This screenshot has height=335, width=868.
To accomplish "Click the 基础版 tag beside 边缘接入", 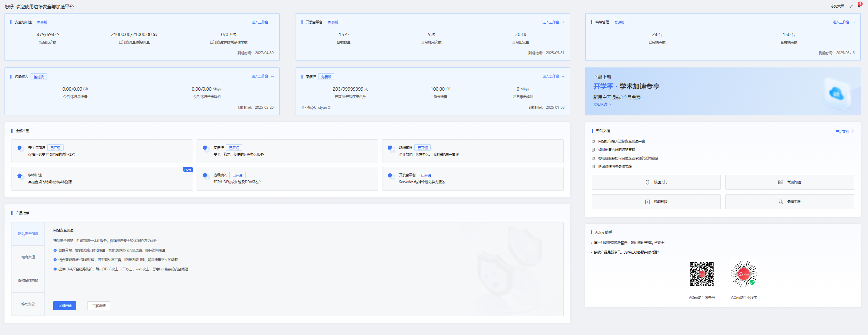I will pyautogui.click(x=39, y=77).
